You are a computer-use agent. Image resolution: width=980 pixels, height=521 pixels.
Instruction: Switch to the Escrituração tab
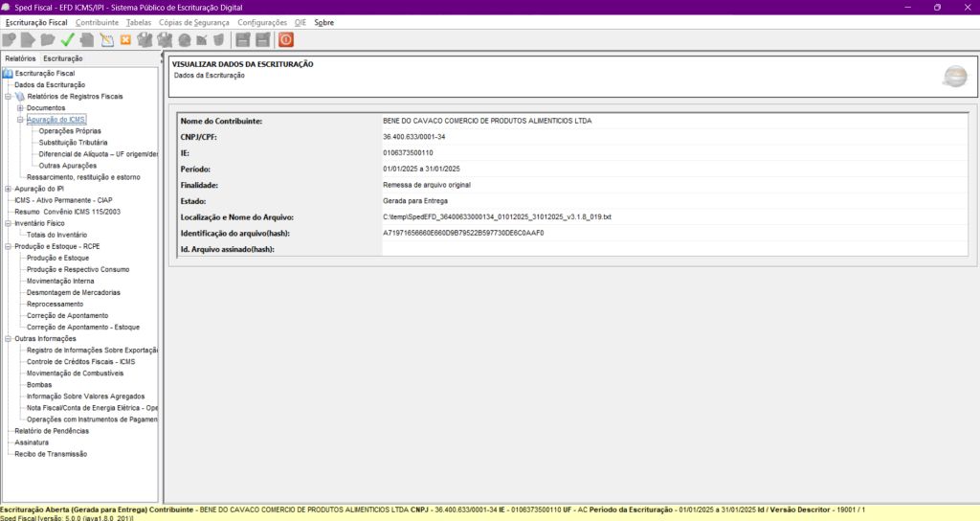pyautogui.click(x=62, y=58)
